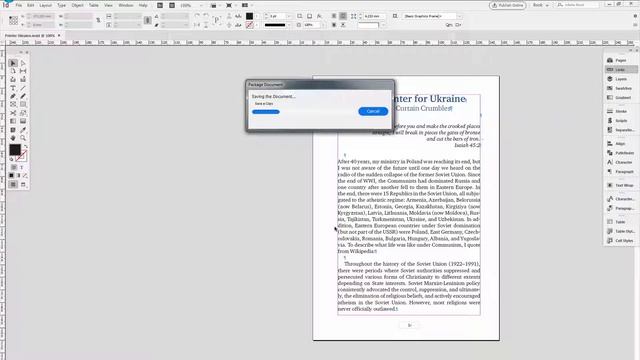Open the Basic Graphics Frame style dropdown
The height and width of the screenshot is (360, 640).
click(460, 16)
